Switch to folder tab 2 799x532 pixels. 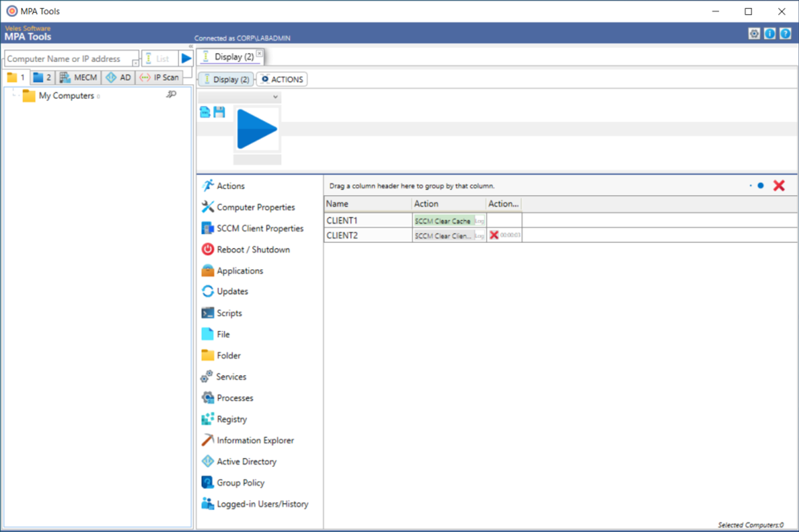[42, 77]
